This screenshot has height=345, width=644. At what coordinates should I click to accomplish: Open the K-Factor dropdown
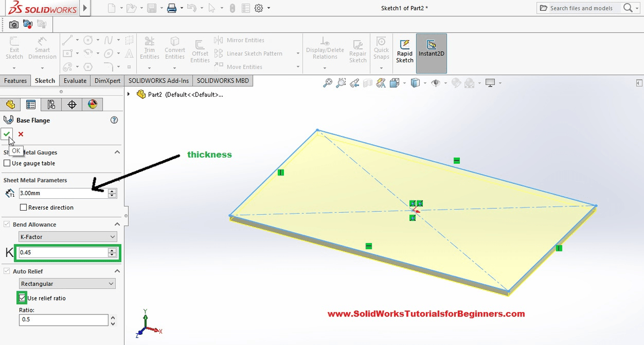click(67, 236)
